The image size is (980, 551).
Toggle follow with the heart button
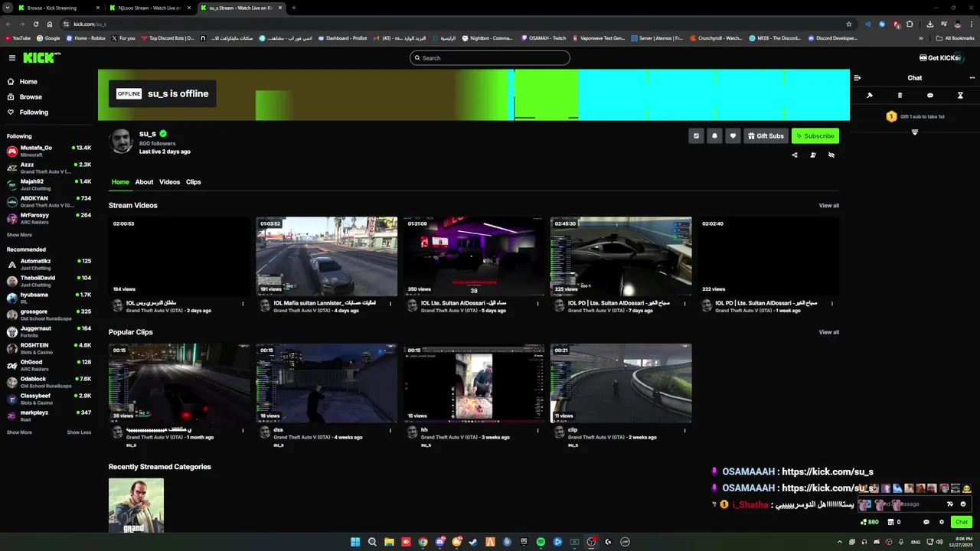[x=733, y=136]
